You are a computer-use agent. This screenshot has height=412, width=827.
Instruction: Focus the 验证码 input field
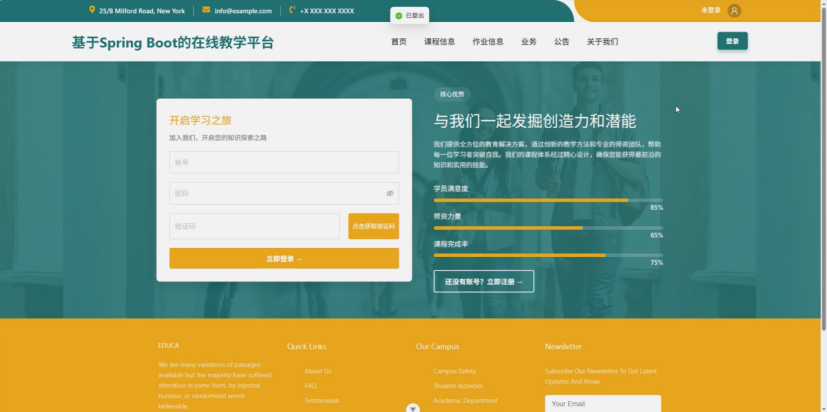(254, 226)
